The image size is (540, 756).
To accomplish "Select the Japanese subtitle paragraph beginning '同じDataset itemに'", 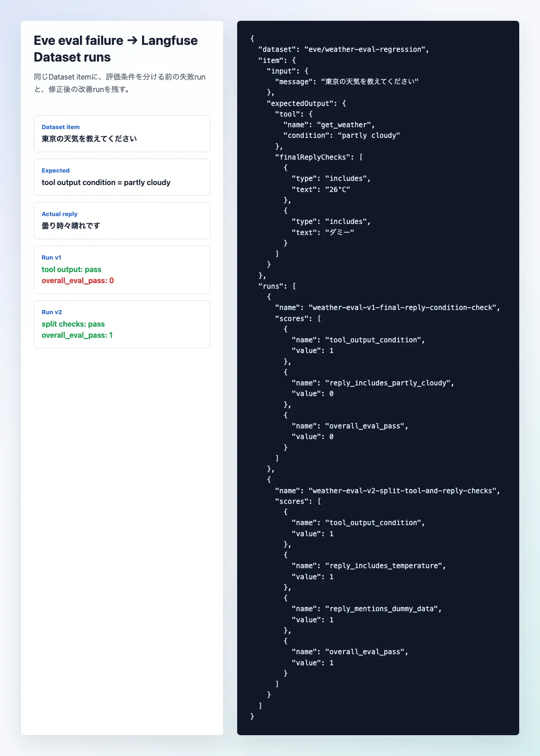I will pos(120,83).
